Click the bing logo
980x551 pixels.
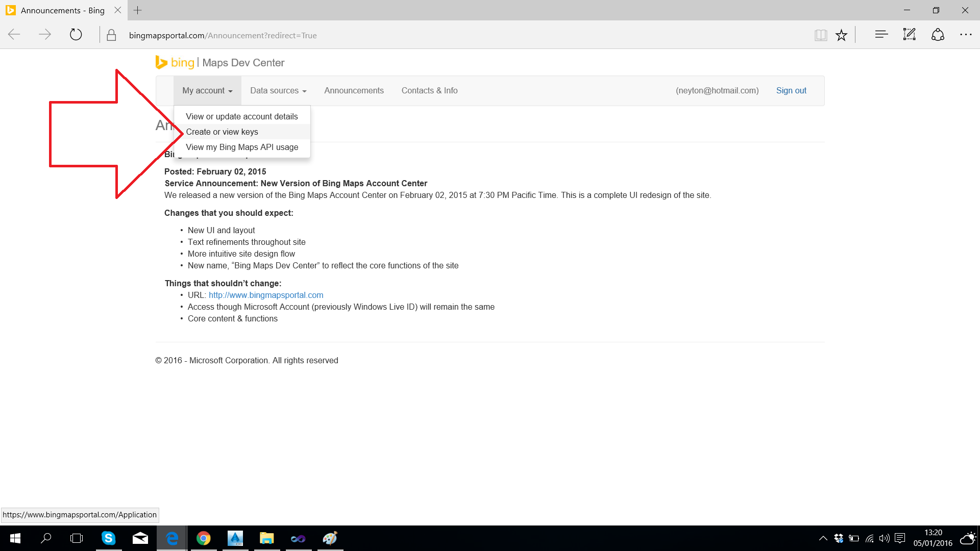[x=175, y=62]
